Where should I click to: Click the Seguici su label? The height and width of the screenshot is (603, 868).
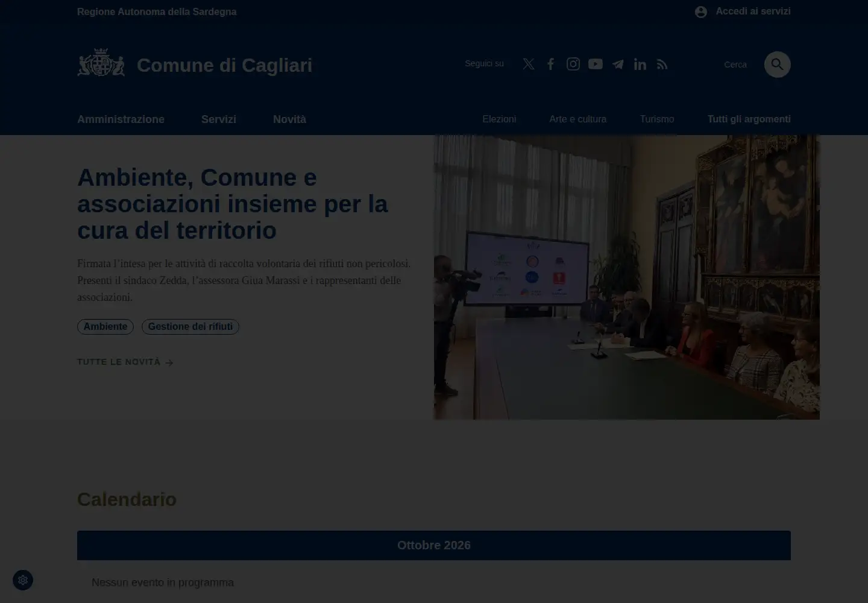pos(484,63)
